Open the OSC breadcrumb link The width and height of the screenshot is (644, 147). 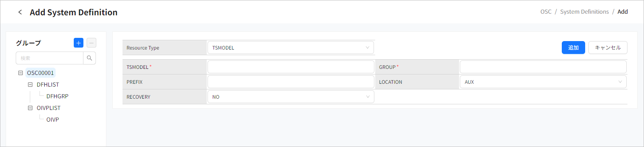546,12
